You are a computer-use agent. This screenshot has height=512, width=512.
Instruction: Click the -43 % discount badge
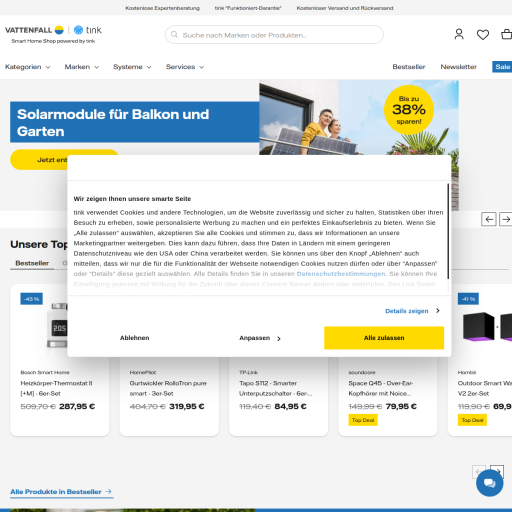32,299
